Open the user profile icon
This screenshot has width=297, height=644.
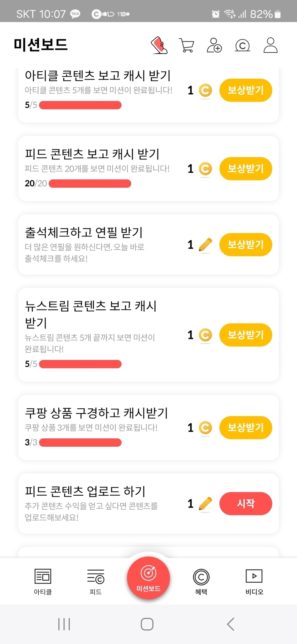[271, 45]
